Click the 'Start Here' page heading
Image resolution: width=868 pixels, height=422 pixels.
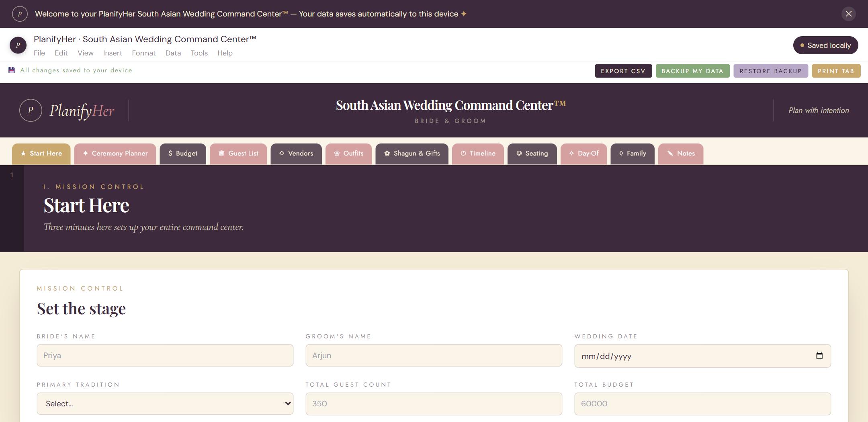86,205
